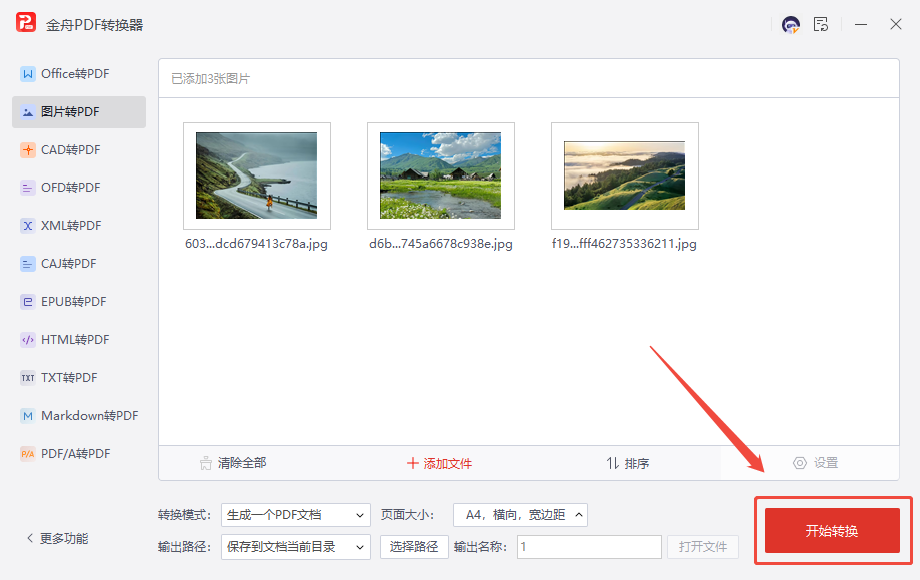Click the EPUB转PDF e icon

click(x=28, y=302)
